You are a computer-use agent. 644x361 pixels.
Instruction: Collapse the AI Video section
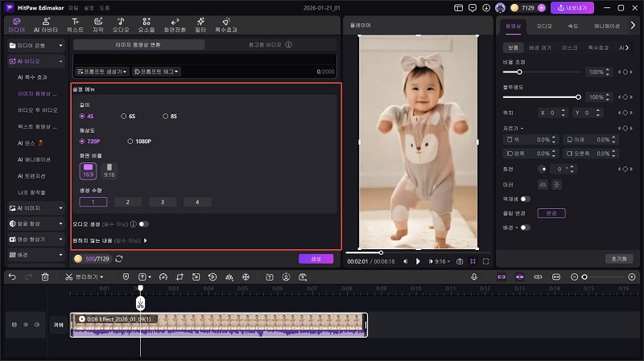point(61,61)
